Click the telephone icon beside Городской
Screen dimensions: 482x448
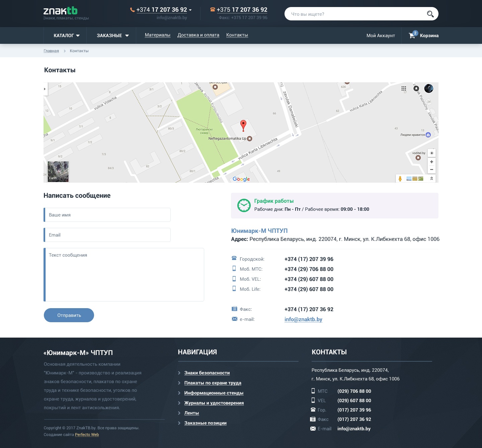(x=234, y=258)
